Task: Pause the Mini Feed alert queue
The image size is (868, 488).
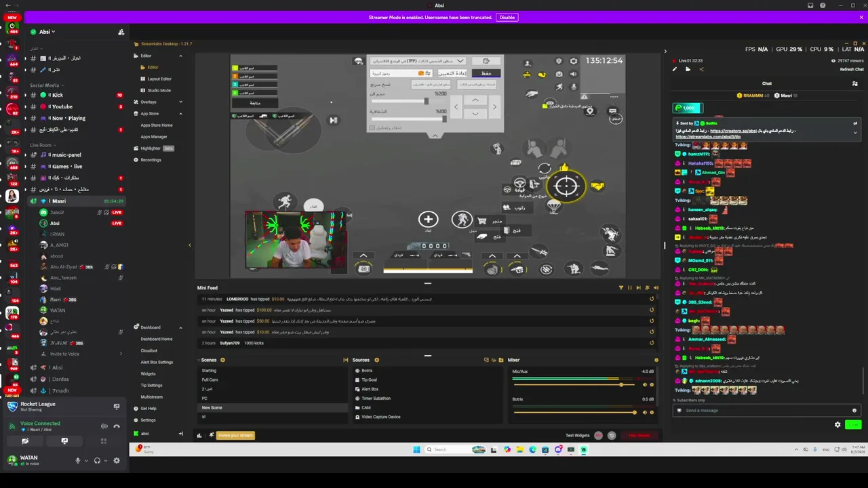Action: tap(629, 288)
